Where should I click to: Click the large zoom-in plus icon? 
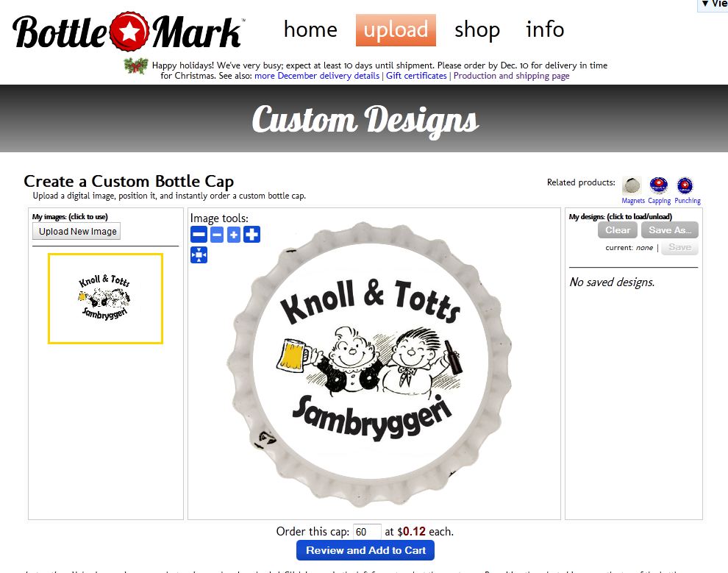click(251, 235)
